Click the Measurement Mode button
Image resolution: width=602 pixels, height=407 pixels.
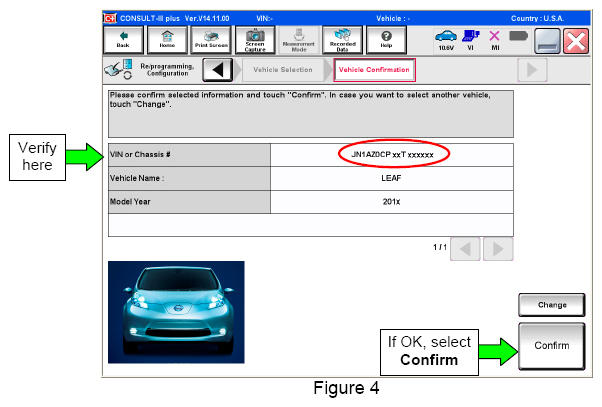tap(299, 40)
